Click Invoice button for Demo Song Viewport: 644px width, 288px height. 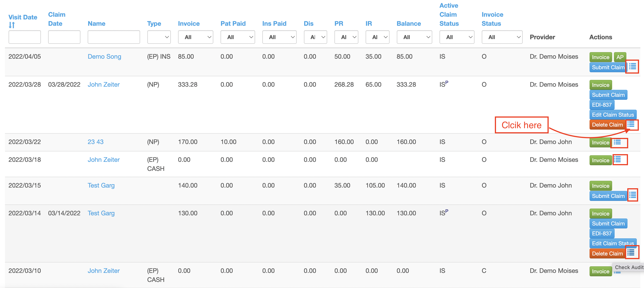click(600, 57)
